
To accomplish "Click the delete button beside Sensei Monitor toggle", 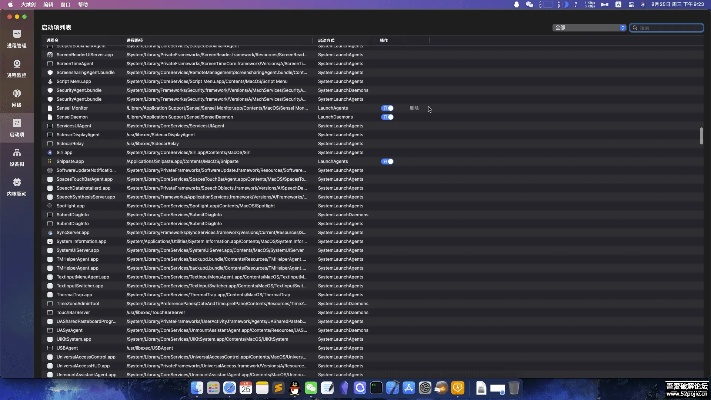I will click(414, 108).
